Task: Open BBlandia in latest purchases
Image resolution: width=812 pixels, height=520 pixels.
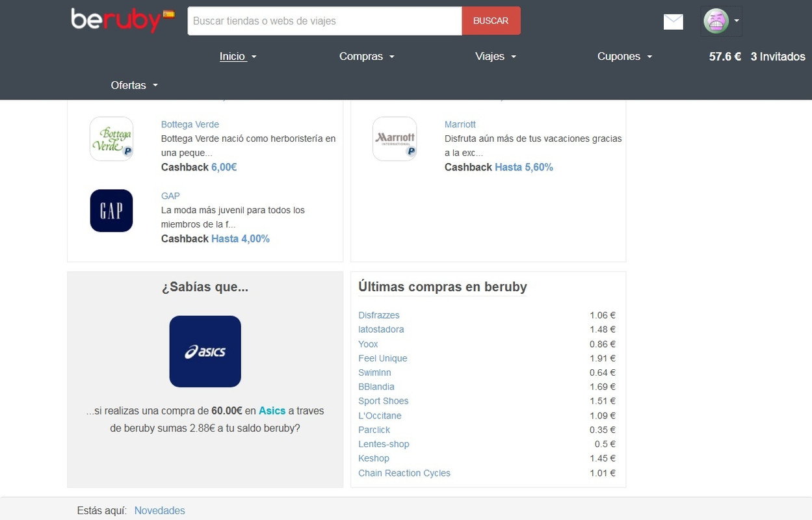Action: point(376,387)
